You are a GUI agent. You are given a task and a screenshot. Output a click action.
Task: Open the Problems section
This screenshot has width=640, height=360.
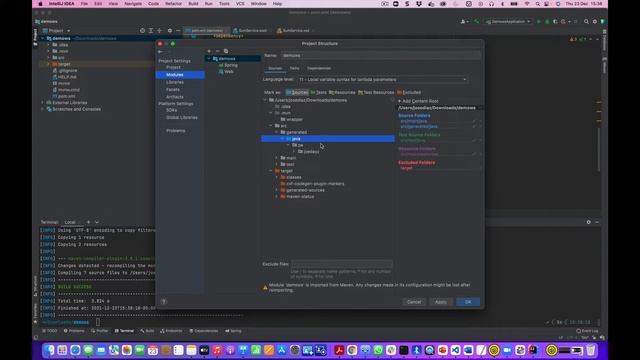[x=176, y=131]
